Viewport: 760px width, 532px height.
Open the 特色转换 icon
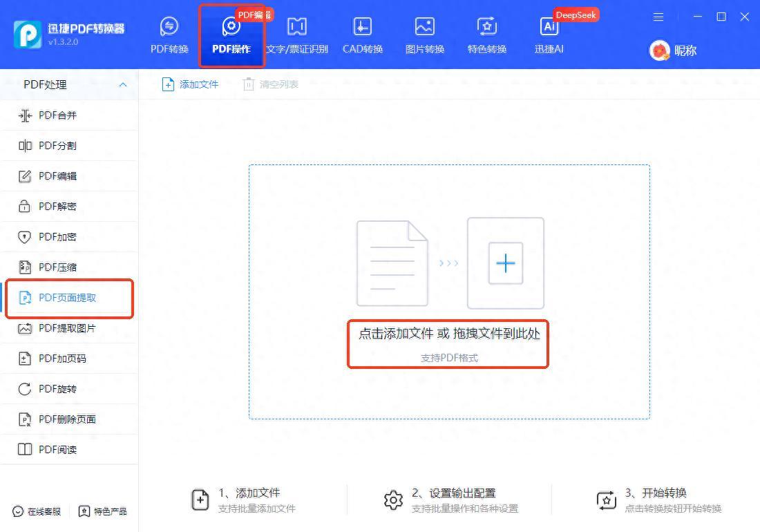[x=487, y=27]
